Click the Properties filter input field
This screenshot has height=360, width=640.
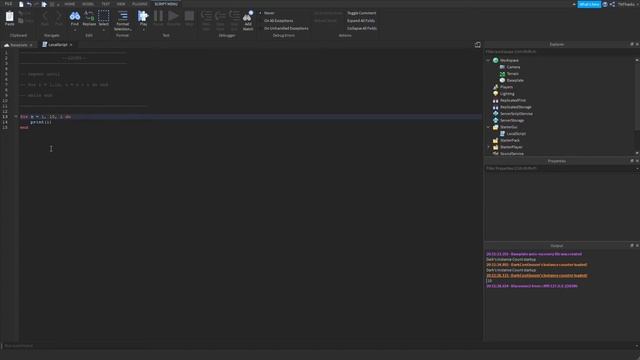point(559,168)
